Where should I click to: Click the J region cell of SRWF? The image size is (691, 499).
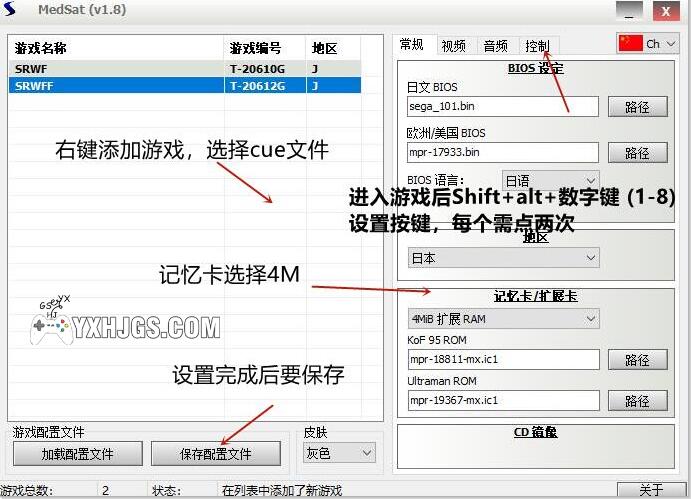333,69
